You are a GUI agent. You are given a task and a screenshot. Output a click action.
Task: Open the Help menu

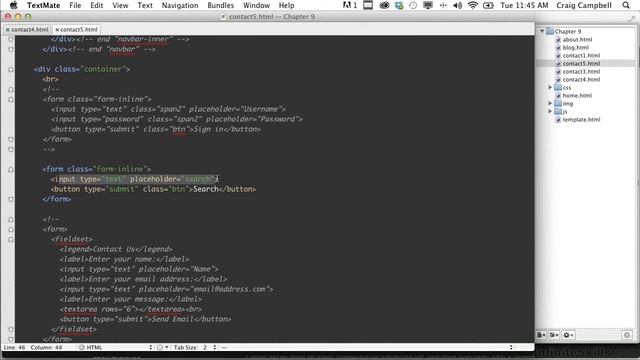(287, 5)
